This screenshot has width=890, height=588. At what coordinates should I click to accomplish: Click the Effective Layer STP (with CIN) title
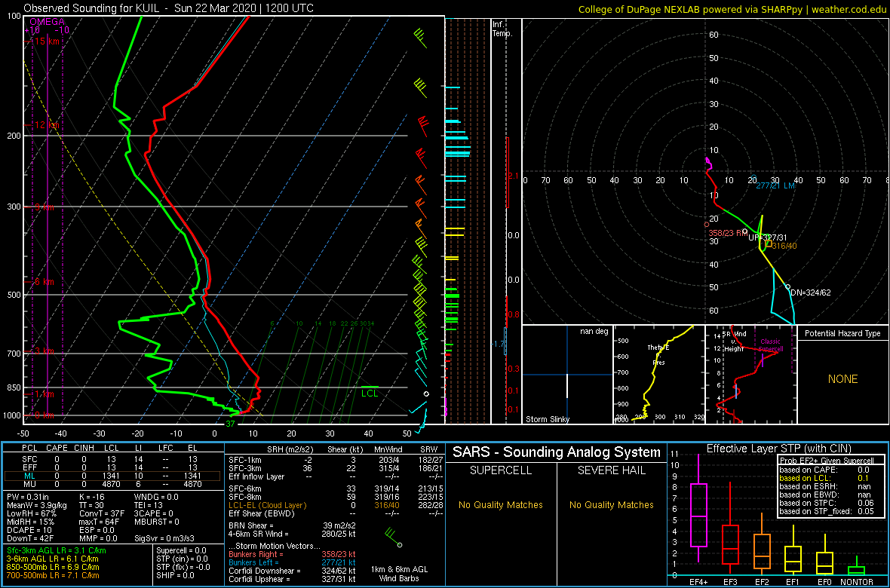[x=778, y=449]
